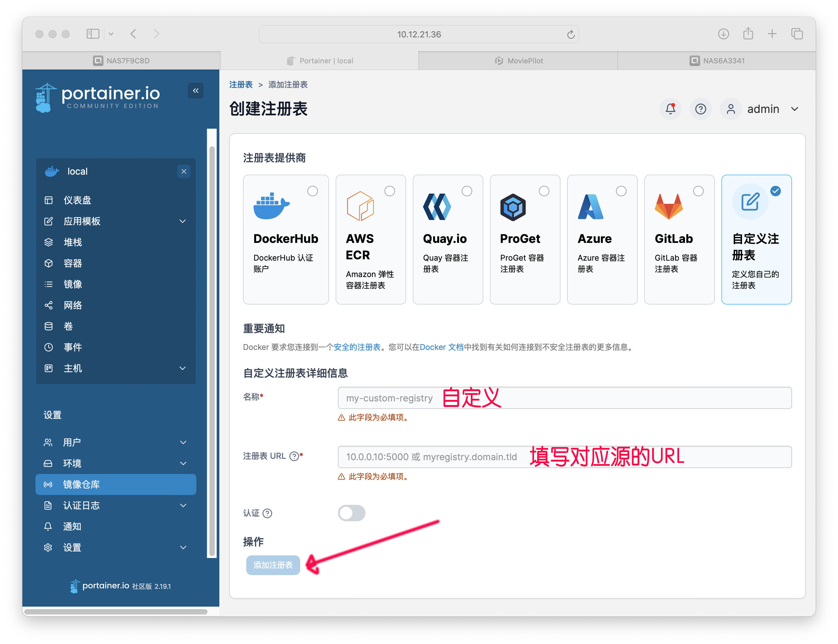Click the registry URL help tooltip icon

(294, 456)
